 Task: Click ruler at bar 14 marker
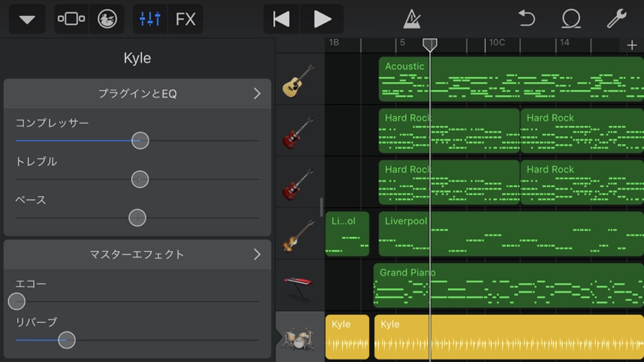tap(565, 42)
